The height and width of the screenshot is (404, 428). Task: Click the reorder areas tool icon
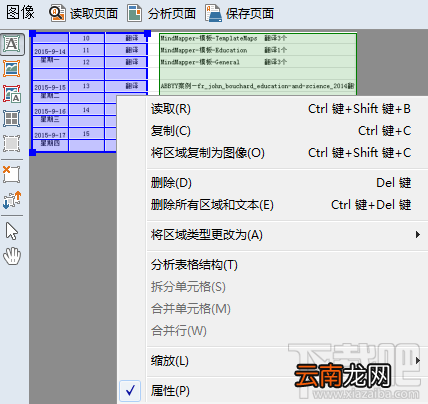[12, 200]
